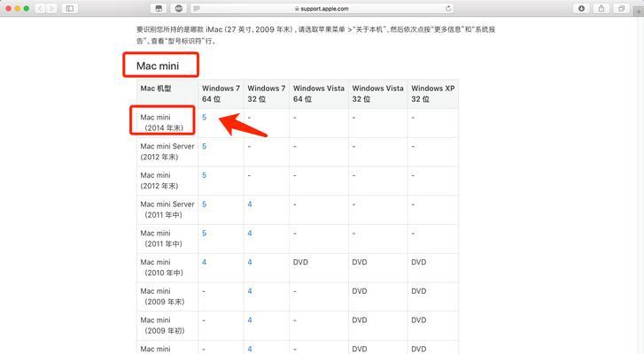Click the 'Windows XP 32 位' column header
Screen dimensions: 644x354
coord(433,94)
